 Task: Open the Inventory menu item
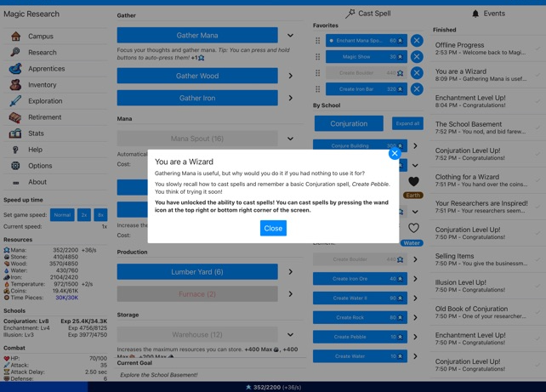click(x=56, y=84)
